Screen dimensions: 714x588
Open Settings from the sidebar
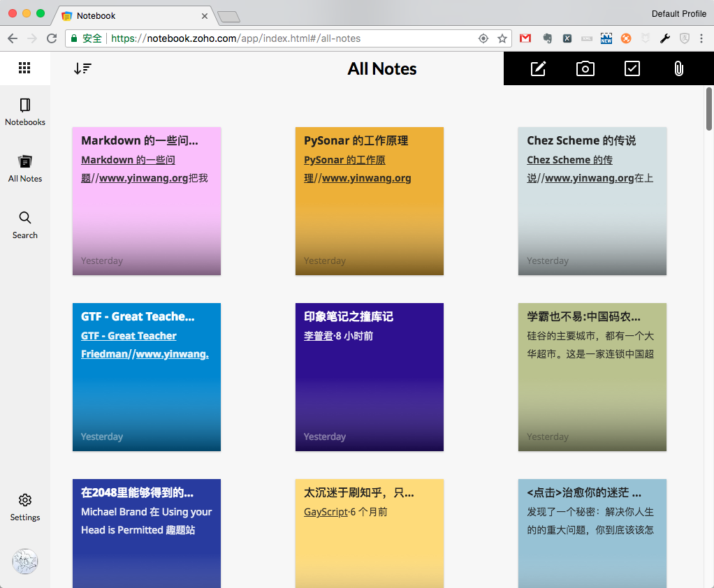[x=25, y=507]
